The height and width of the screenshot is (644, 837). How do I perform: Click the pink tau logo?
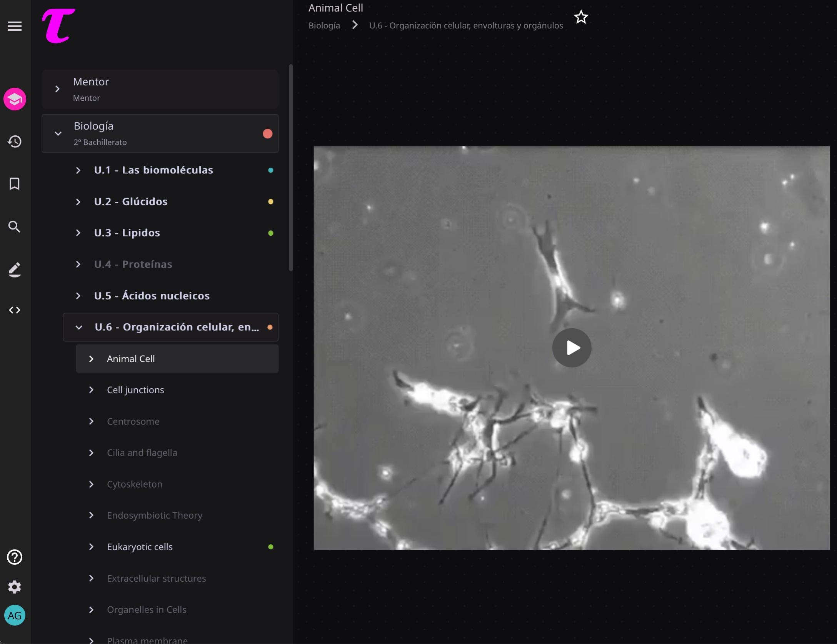click(58, 26)
